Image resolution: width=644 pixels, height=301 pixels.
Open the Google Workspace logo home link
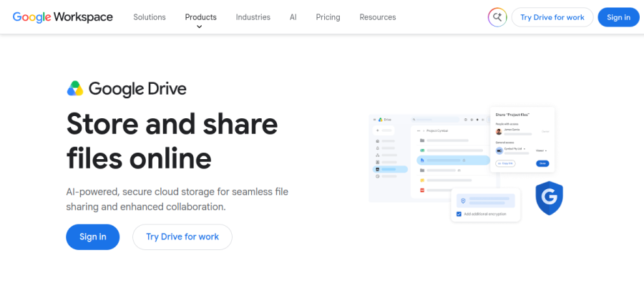(63, 17)
